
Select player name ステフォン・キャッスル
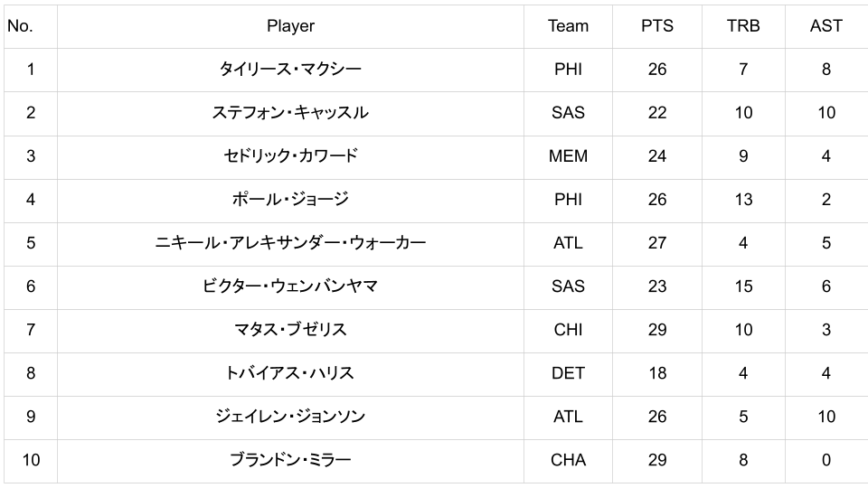point(290,113)
